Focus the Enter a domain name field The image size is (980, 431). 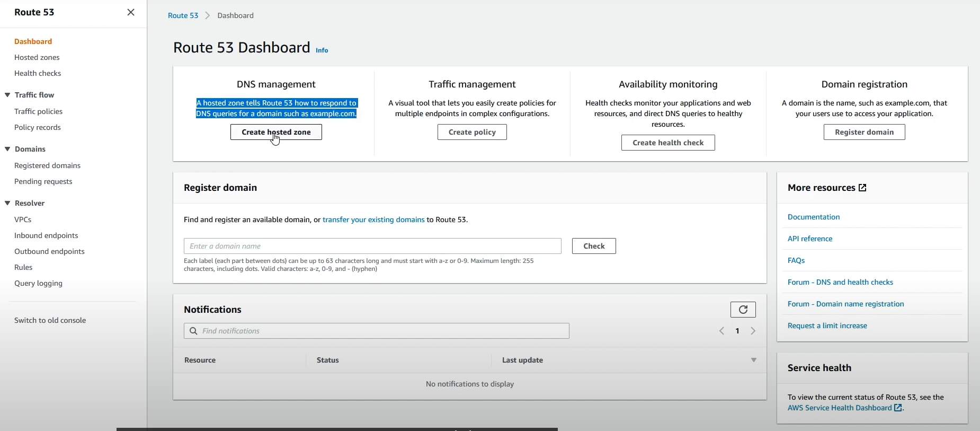pyautogui.click(x=372, y=246)
